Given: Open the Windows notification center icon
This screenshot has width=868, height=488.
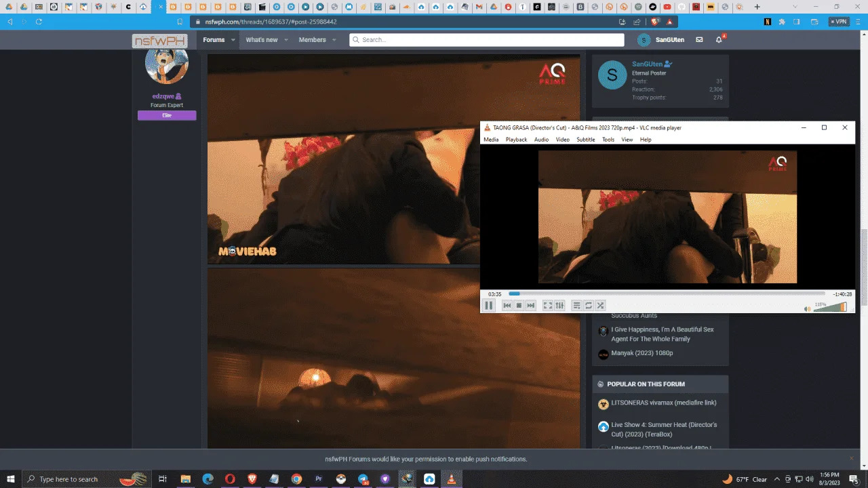Looking at the screenshot, I should pos(854,479).
